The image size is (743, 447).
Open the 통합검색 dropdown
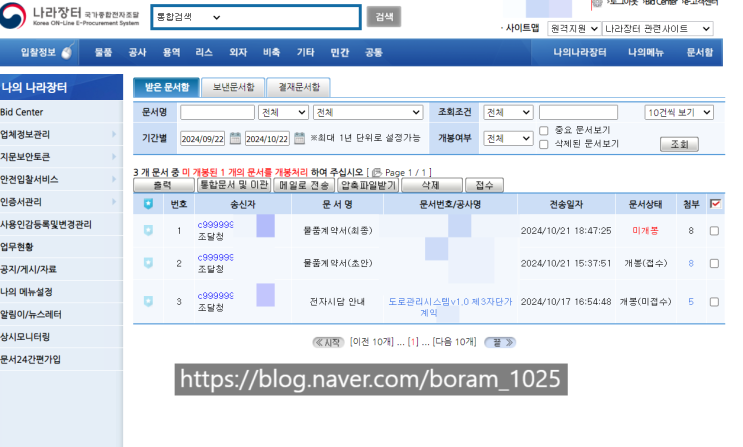tap(189, 18)
